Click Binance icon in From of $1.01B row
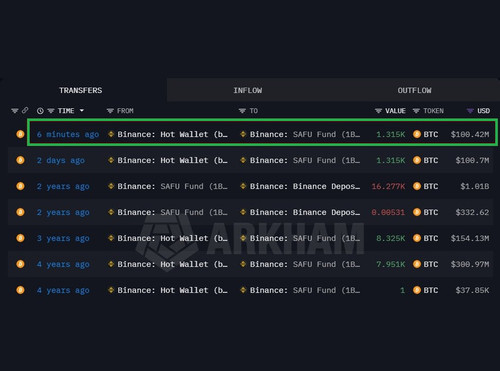This screenshot has height=371, width=500. click(x=111, y=186)
